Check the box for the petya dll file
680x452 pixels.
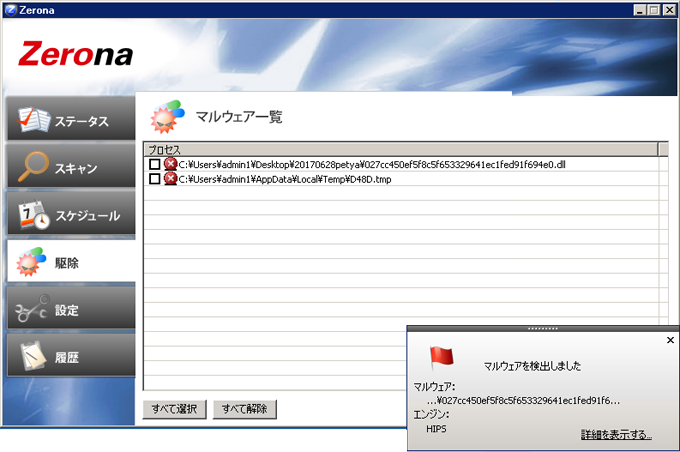154,164
